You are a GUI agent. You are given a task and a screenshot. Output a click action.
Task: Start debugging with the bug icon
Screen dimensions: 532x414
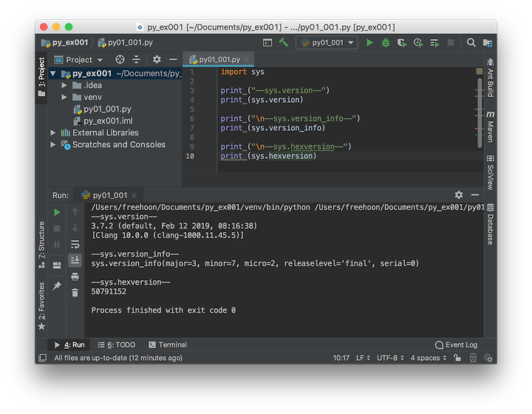click(386, 43)
